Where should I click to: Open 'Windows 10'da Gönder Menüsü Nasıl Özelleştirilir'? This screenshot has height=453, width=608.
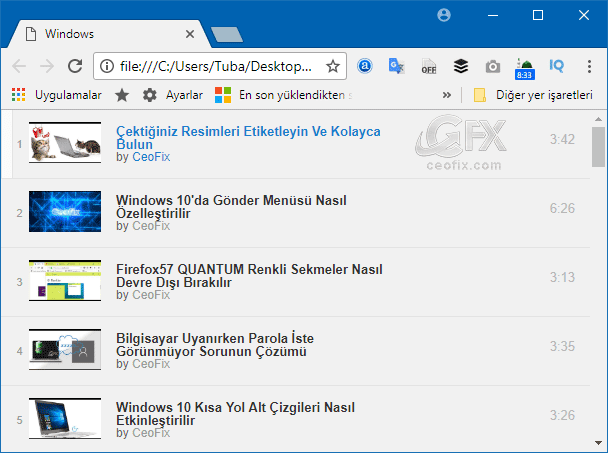(x=231, y=206)
